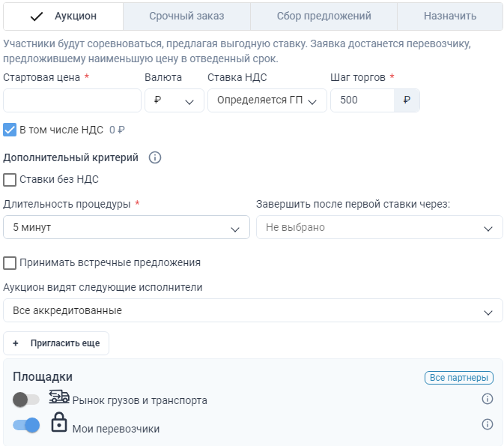
Task: Click info icon for Рынок грузов и транспорта
Action: [x=488, y=399]
